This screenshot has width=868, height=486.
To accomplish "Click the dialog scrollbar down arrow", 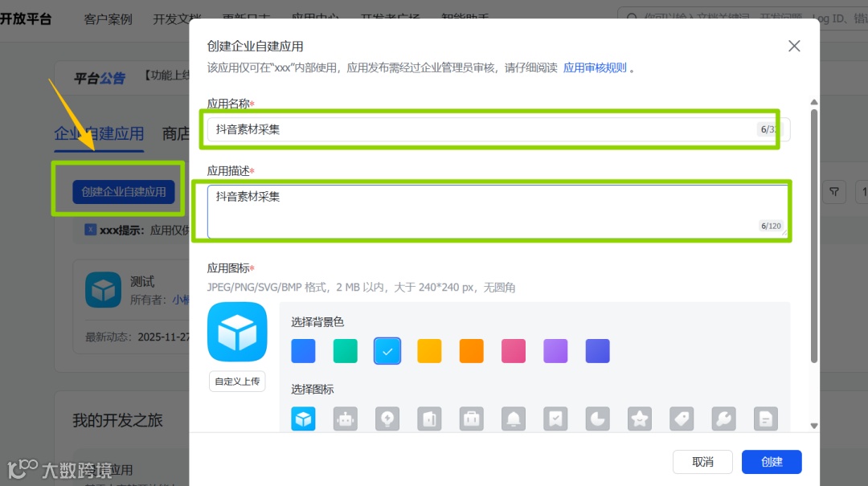I will 813,426.
